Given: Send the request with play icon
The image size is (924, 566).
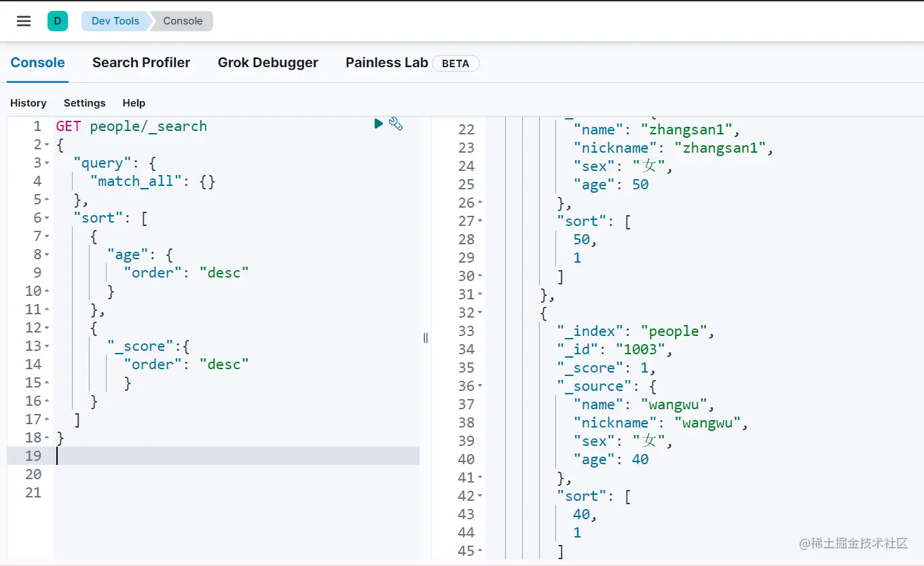Looking at the screenshot, I should point(379,124).
